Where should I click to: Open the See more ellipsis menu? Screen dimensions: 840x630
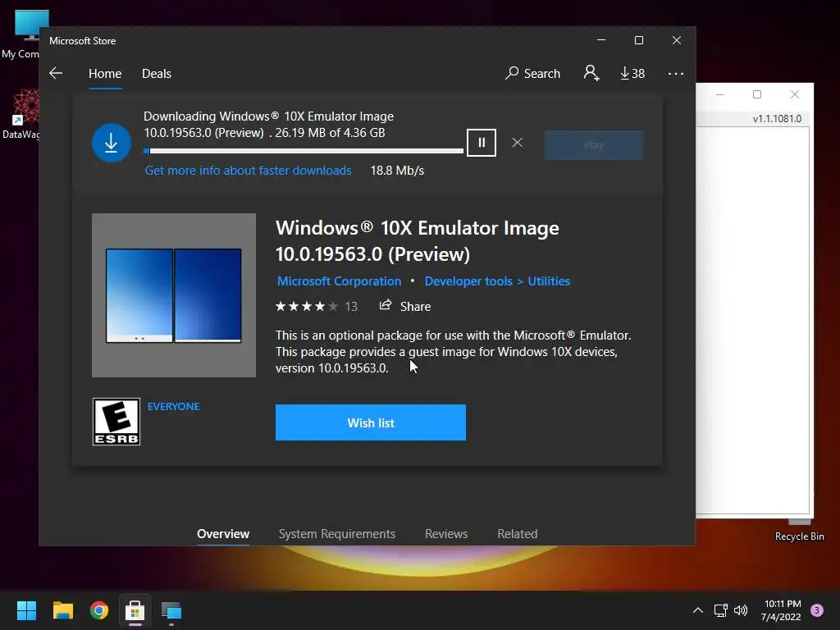(x=676, y=73)
